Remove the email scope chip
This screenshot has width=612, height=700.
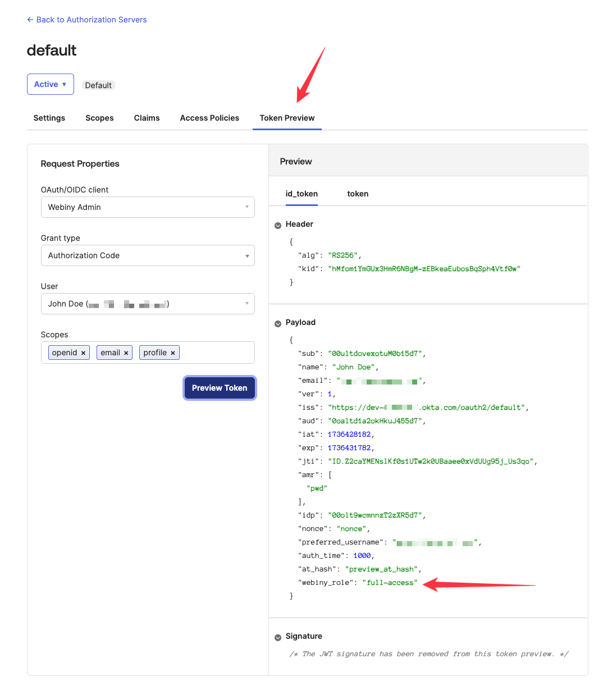click(x=126, y=353)
